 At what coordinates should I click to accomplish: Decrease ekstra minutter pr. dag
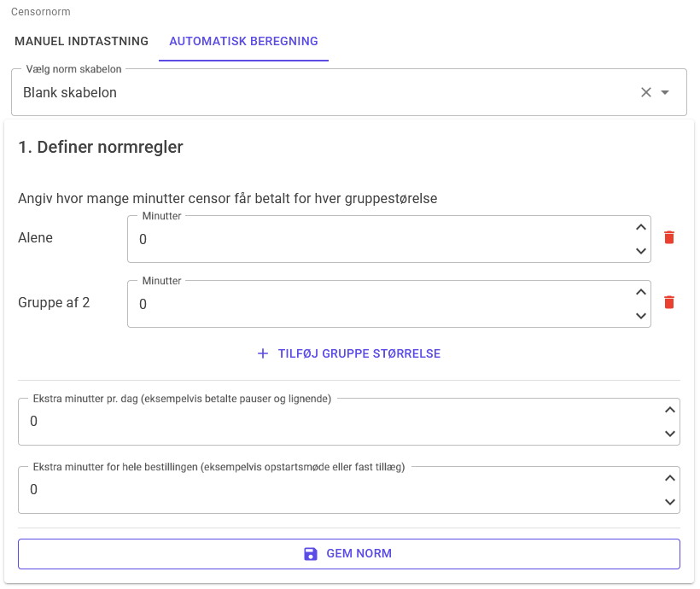[670, 434]
